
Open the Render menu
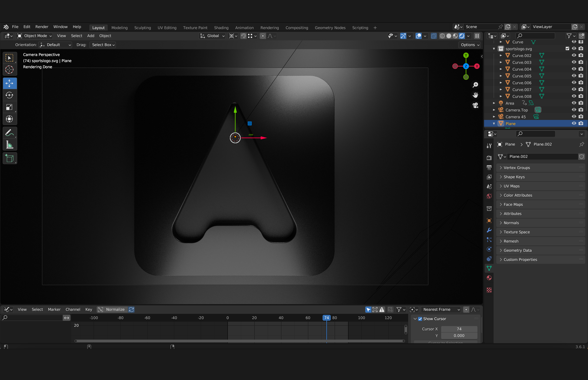point(42,27)
